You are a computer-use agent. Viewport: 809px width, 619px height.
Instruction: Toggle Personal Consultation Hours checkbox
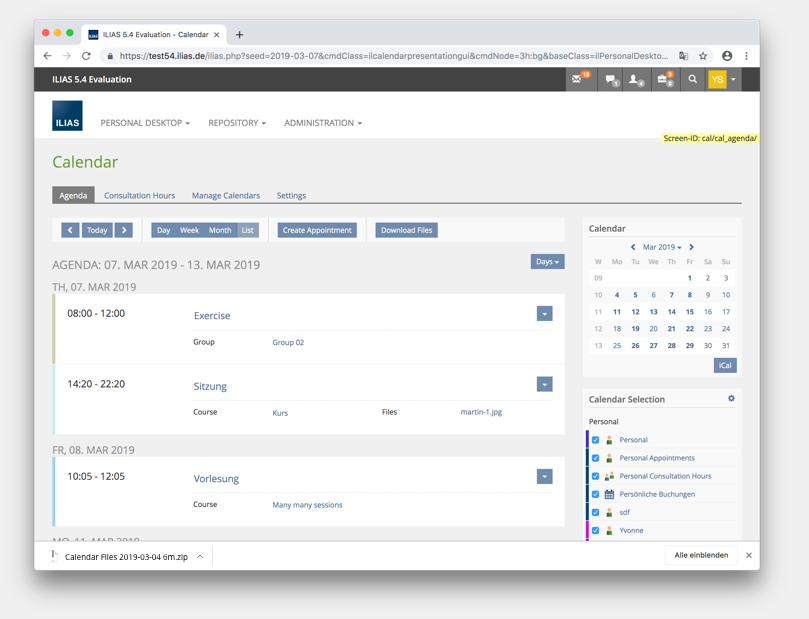pyautogui.click(x=596, y=476)
